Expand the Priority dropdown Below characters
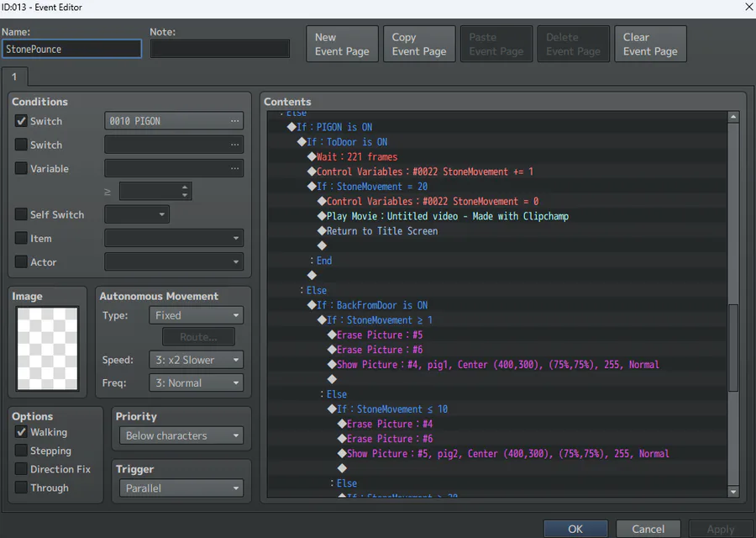This screenshot has height=538, width=756. (181, 435)
